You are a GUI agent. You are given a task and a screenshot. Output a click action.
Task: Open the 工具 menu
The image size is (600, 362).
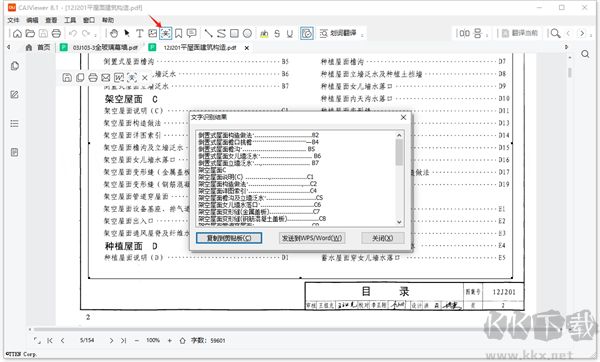(x=70, y=20)
